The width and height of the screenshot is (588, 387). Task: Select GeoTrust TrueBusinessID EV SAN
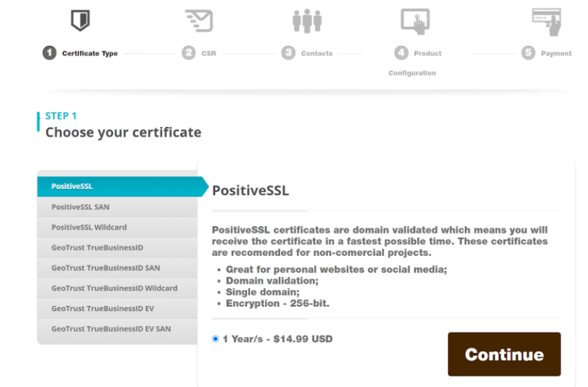coord(116,328)
